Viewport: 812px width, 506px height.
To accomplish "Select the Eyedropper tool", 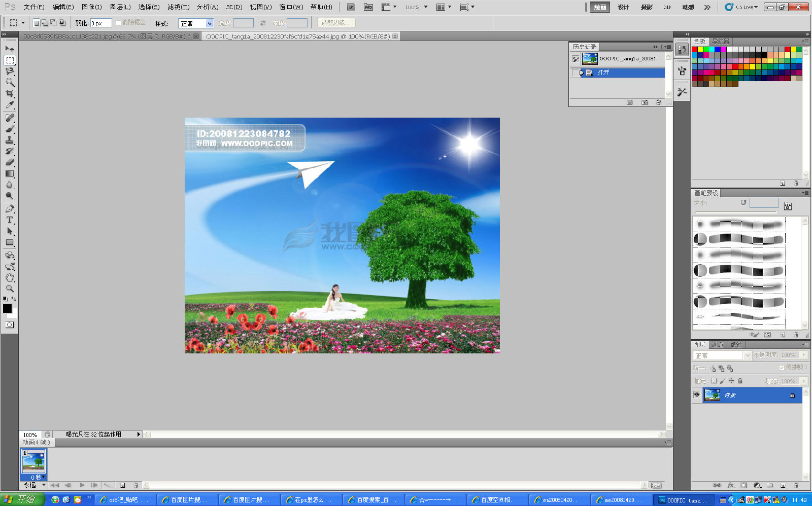I will pyautogui.click(x=10, y=104).
